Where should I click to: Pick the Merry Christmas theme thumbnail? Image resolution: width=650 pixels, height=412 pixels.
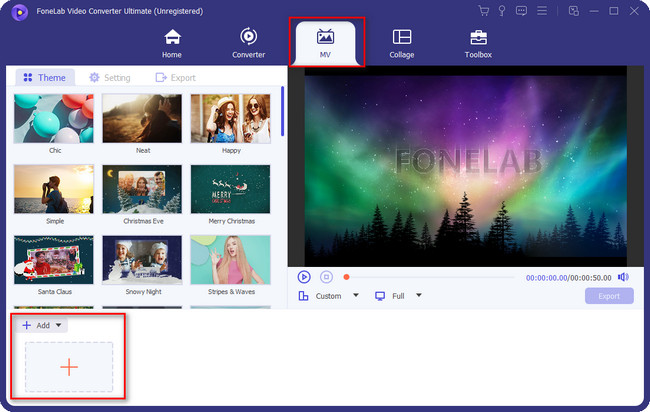230,189
